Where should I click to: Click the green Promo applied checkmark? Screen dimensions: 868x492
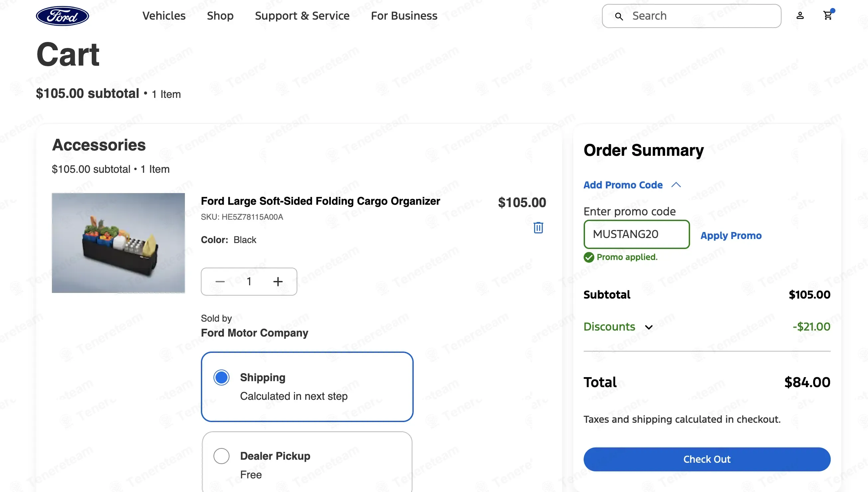589,258
